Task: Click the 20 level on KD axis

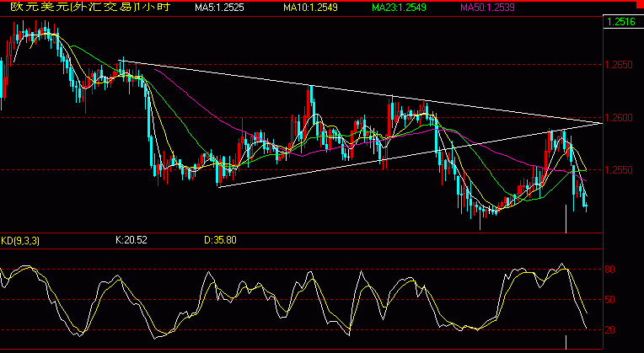Action: tap(610, 330)
